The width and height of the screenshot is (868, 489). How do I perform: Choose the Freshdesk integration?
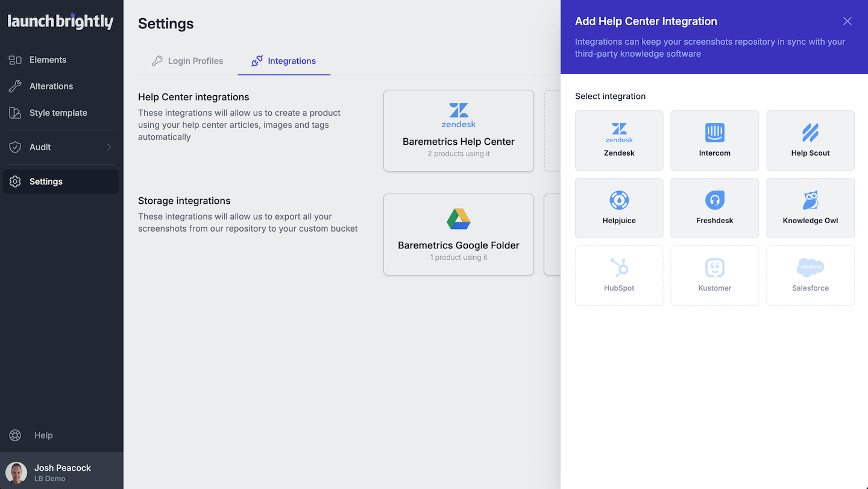pyautogui.click(x=714, y=207)
